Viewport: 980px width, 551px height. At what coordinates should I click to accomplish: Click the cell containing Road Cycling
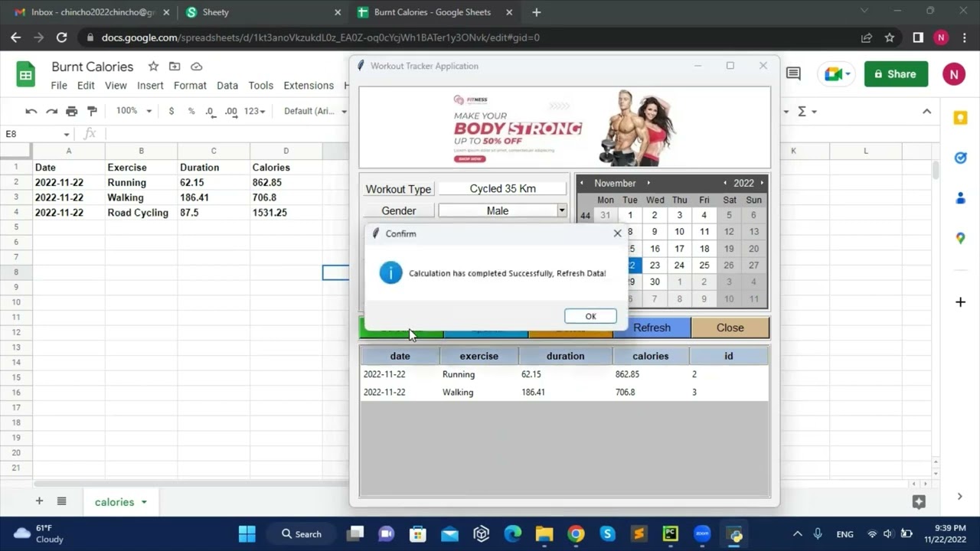[x=141, y=213]
